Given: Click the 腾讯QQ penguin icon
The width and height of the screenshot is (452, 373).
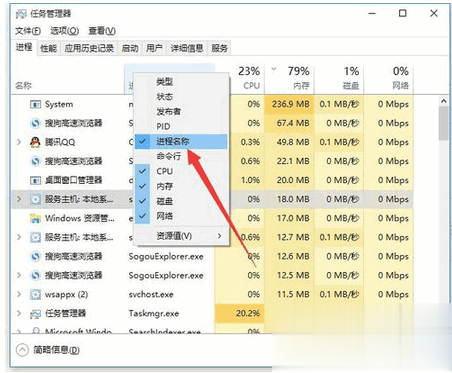Looking at the screenshot, I should coord(35,142).
